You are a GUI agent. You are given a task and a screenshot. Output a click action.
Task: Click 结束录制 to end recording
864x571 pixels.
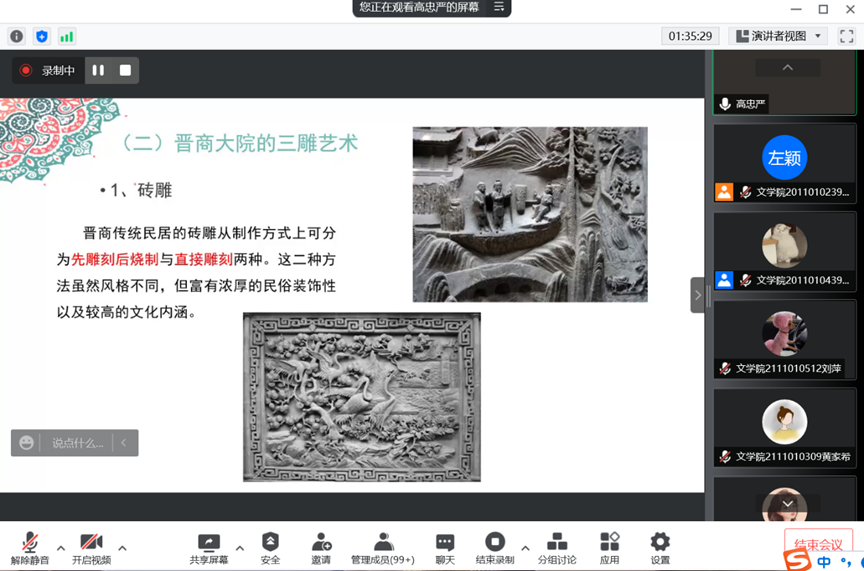click(494, 547)
